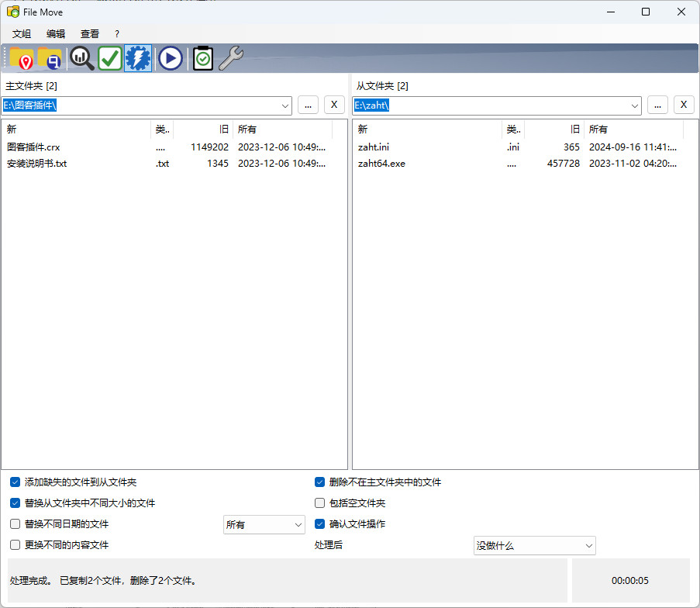The image size is (700, 608).
Task: Open settings with the wrench icon
Action: pos(231,58)
